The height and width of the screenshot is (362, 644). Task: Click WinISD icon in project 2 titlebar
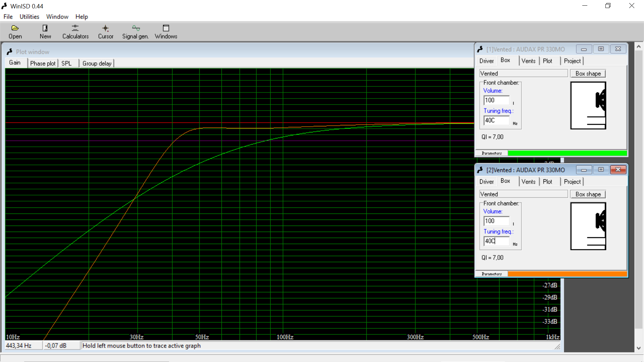coord(480,170)
